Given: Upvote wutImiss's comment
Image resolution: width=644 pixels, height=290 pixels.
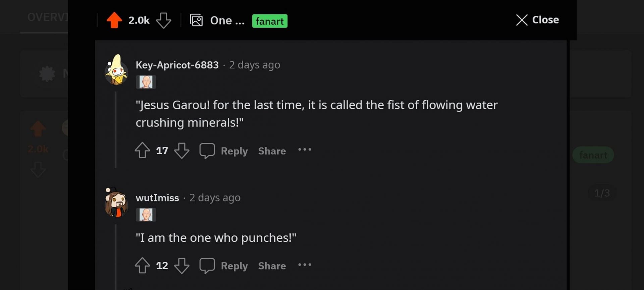Looking at the screenshot, I should tap(142, 266).
